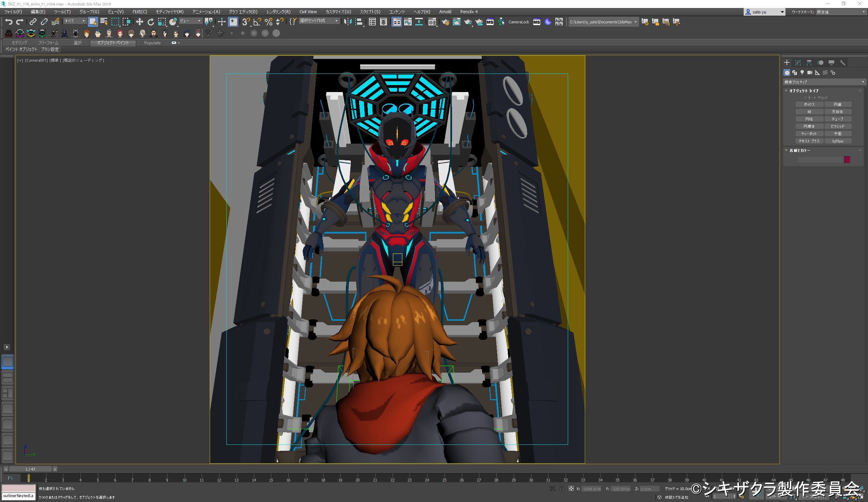868x502 pixels.
Task: Open the selection filter dropdown
Action: click(75, 21)
